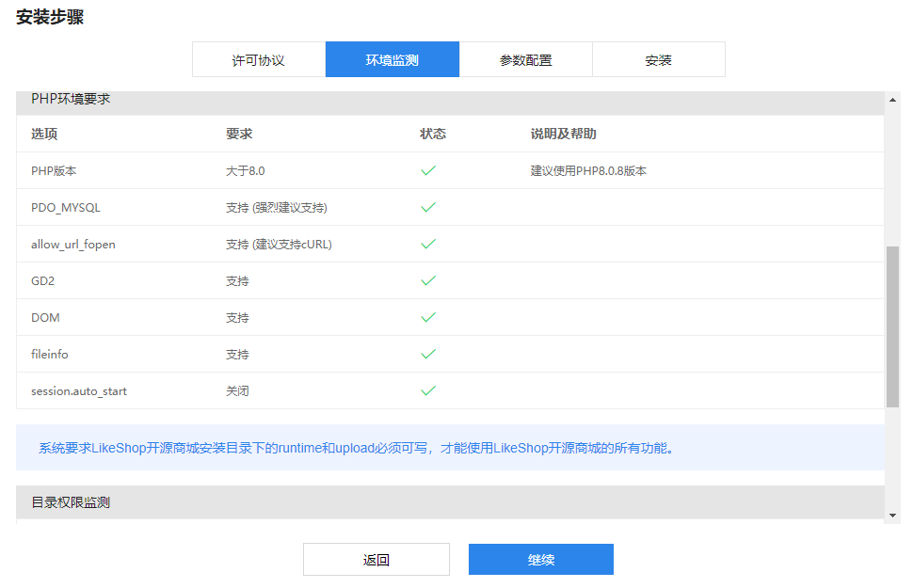913x588 pixels.
Task: Open the 许可协议 step tab
Action: click(x=259, y=59)
